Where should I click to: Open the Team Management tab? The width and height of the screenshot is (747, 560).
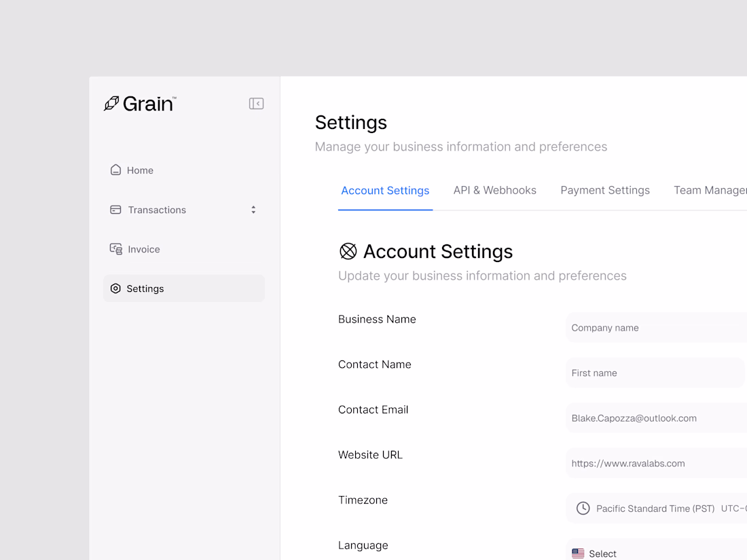point(710,190)
